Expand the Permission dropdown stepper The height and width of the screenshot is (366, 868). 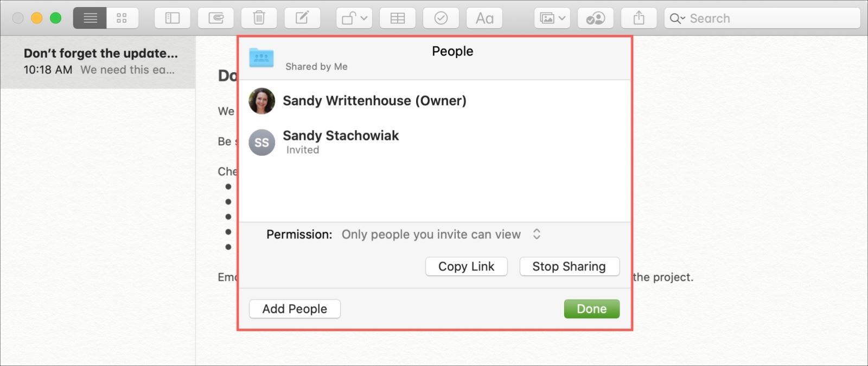pos(537,234)
